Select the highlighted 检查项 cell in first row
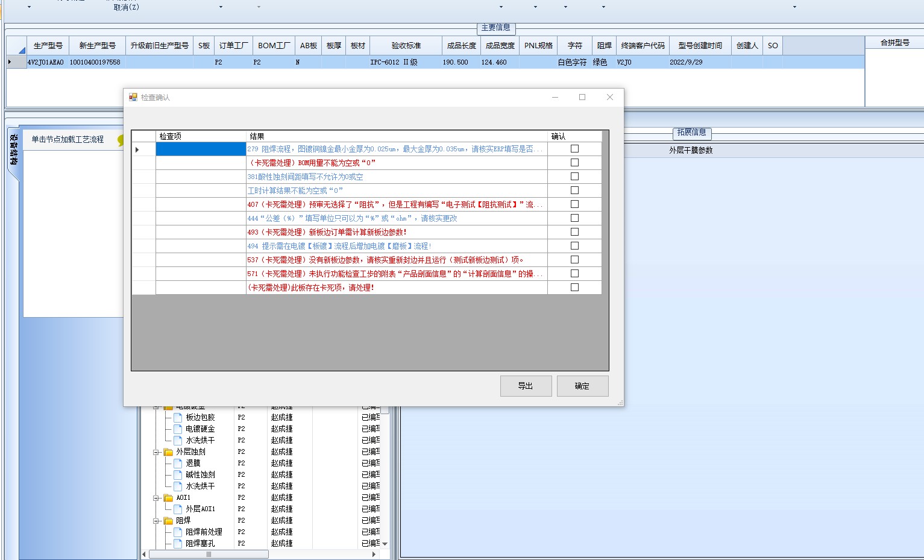Viewport: 924px width, 560px height. click(201, 149)
